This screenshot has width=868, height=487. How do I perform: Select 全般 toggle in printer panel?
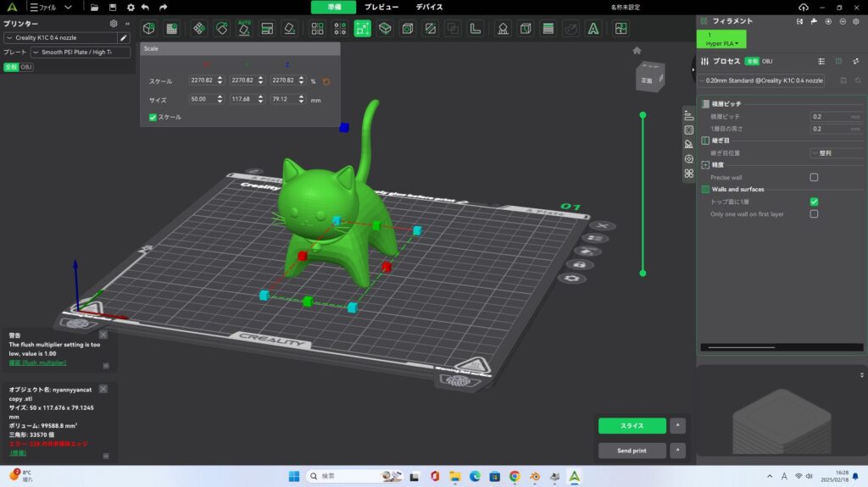coord(11,67)
